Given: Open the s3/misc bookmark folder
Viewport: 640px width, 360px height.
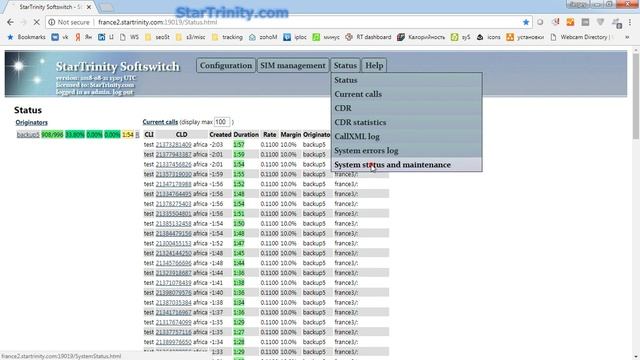Looking at the screenshot, I should pyautogui.click(x=191, y=37).
